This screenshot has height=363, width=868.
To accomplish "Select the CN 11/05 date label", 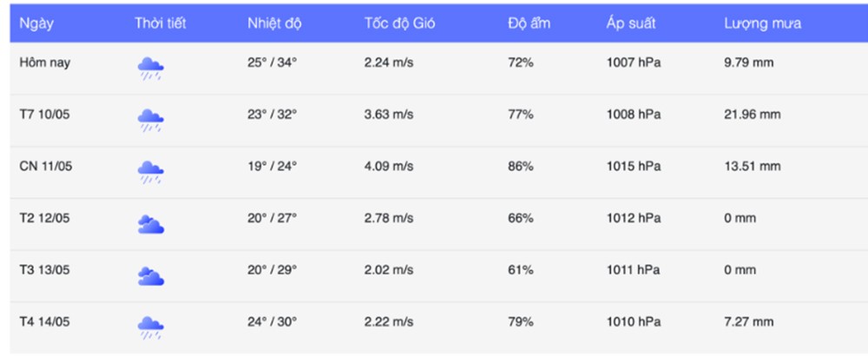I will click(46, 166).
